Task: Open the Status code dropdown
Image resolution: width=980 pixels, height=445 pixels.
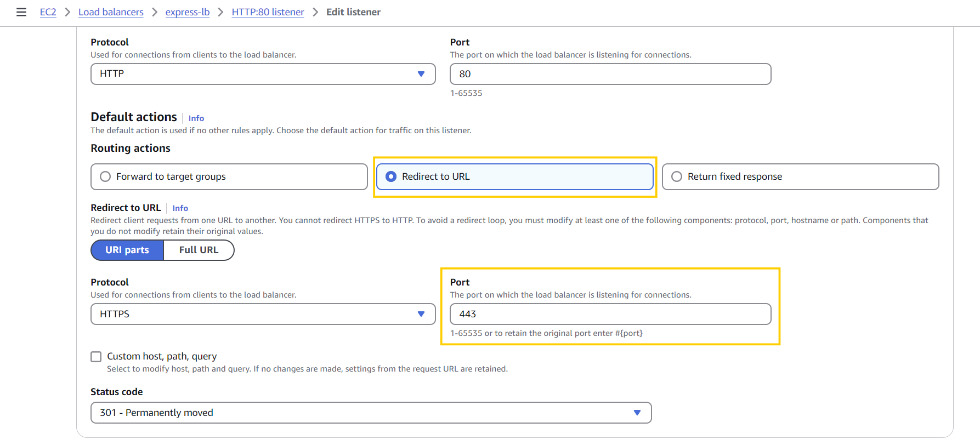Action: [x=371, y=413]
